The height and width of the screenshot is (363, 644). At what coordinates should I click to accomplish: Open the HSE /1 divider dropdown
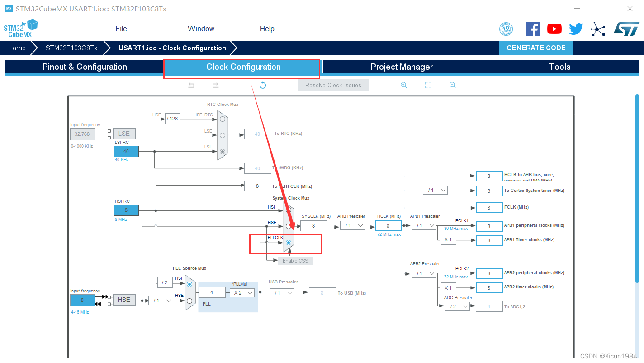point(161,301)
